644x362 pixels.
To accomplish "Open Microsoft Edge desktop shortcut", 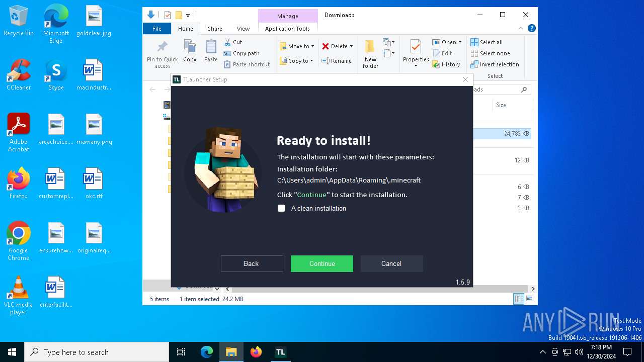I will click(x=56, y=24).
